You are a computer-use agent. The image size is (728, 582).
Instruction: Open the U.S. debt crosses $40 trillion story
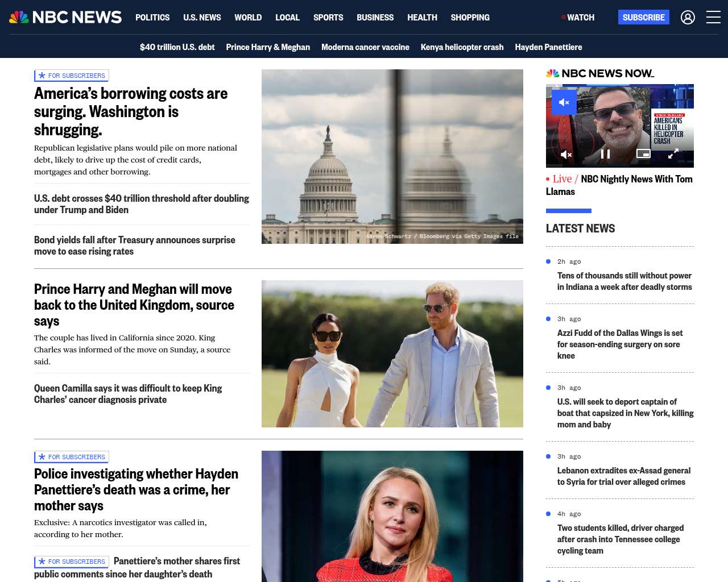(142, 204)
